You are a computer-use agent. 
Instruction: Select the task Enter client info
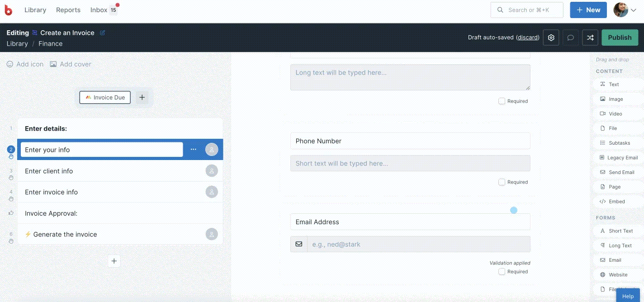click(x=49, y=171)
